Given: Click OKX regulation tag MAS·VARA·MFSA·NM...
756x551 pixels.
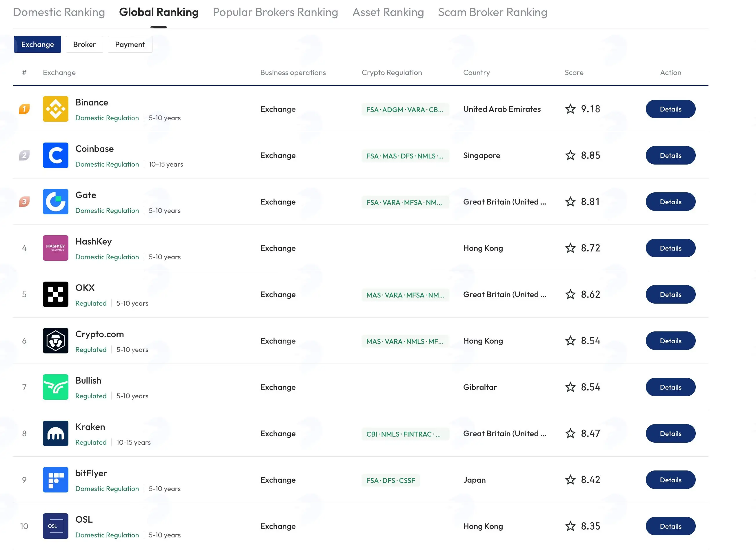Looking at the screenshot, I should click(405, 295).
